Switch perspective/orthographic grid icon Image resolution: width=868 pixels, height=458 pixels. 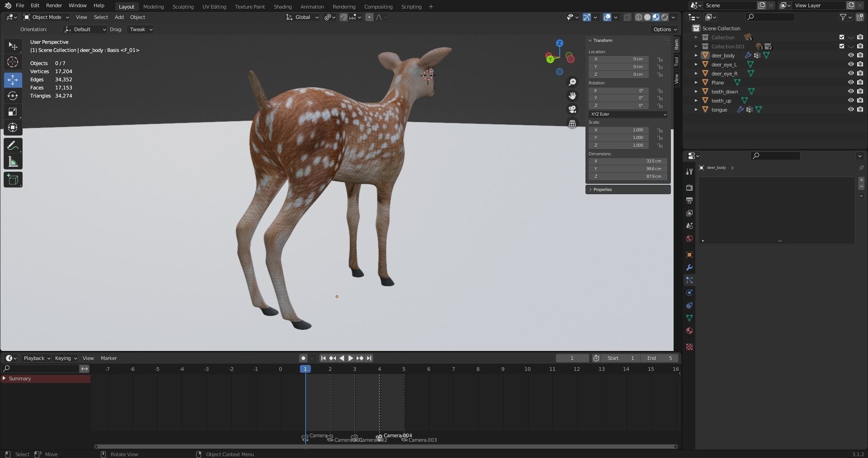(x=572, y=123)
